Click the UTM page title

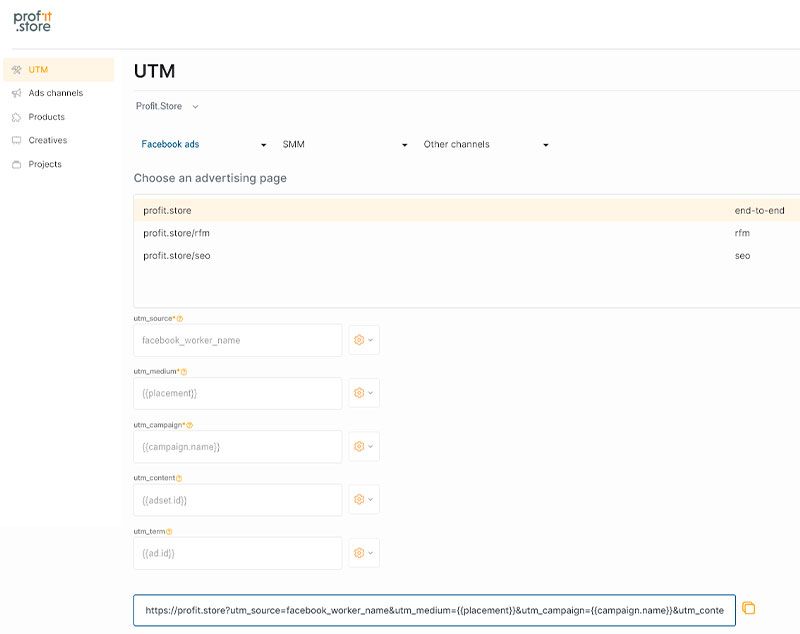[x=154, y=71]
